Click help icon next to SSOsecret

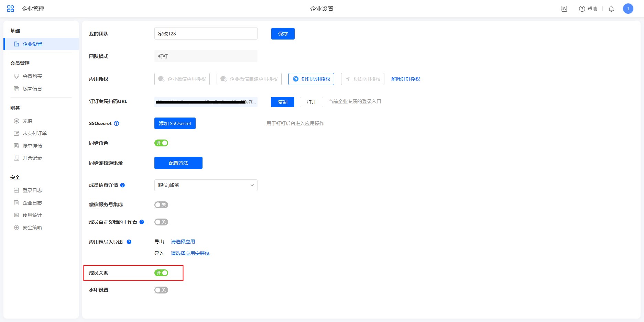[x=117, y=123]
